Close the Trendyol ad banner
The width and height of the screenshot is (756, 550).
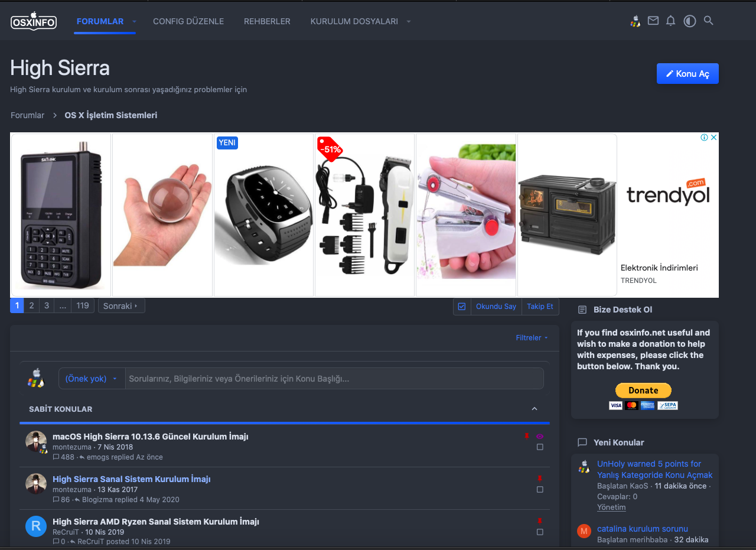point(713,138)
